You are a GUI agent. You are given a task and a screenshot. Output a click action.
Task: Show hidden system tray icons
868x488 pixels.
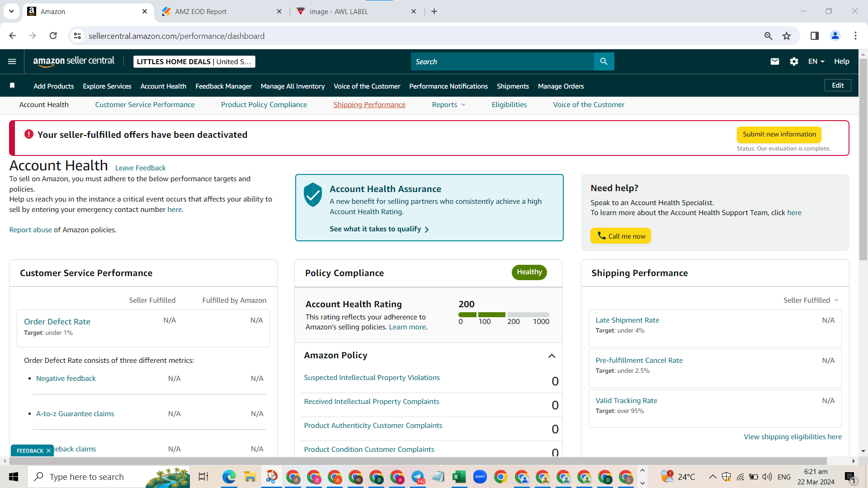[x=712, y=477]
